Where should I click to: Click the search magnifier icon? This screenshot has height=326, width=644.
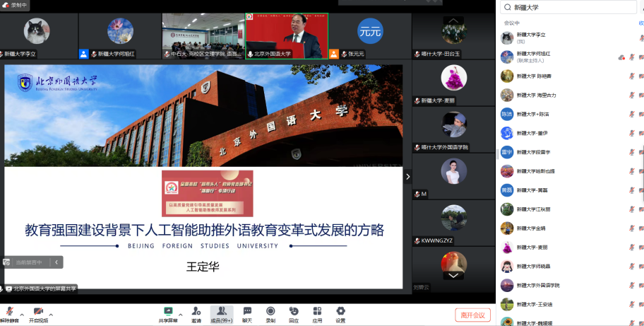(508, 7)
